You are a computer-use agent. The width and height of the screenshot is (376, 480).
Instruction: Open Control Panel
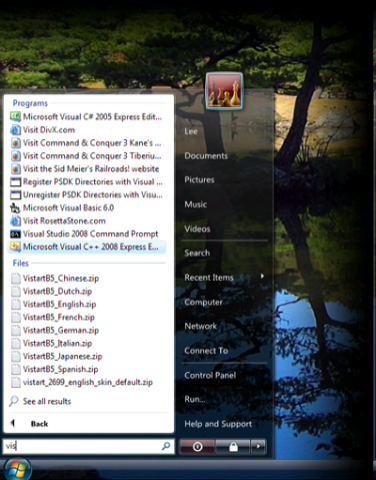[x=210, y=375]
